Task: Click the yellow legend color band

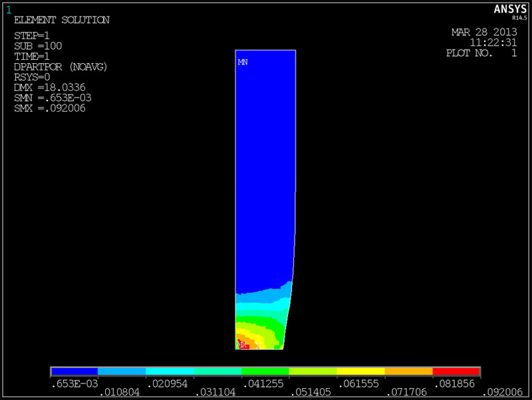Action: (x=360, y=371)
